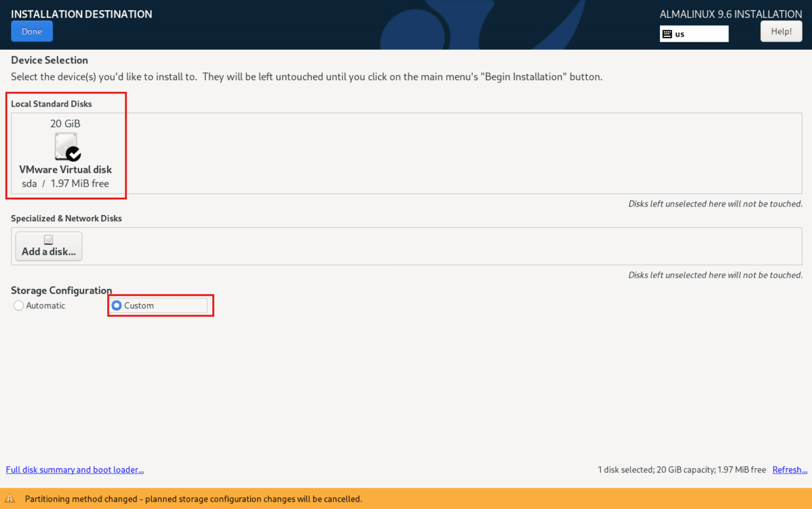The width and height of the screenshot is (812, 509).
Task: Click the Refresh... link
Action: tap(790, 470)
